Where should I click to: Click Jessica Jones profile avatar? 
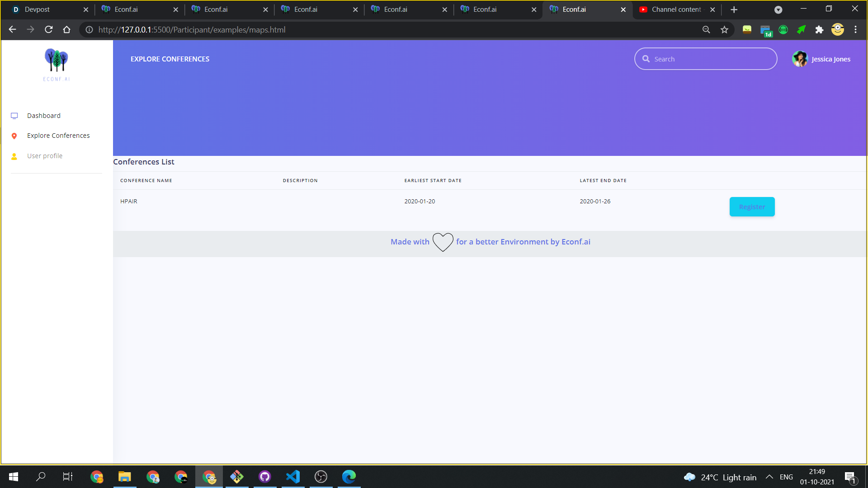point(800,59)
